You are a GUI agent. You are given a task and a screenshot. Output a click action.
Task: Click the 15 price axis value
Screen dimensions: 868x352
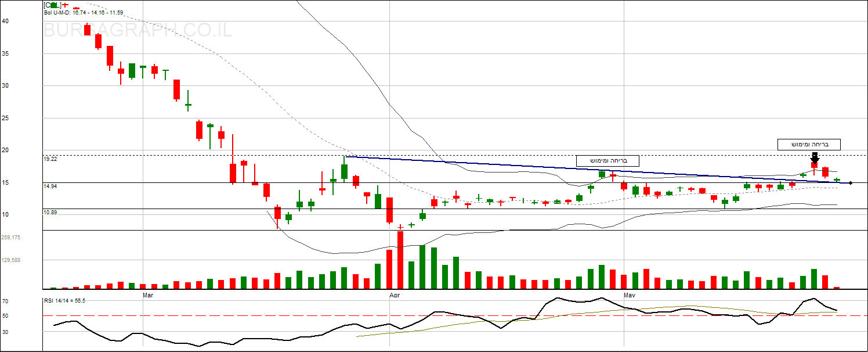point(5,182)
